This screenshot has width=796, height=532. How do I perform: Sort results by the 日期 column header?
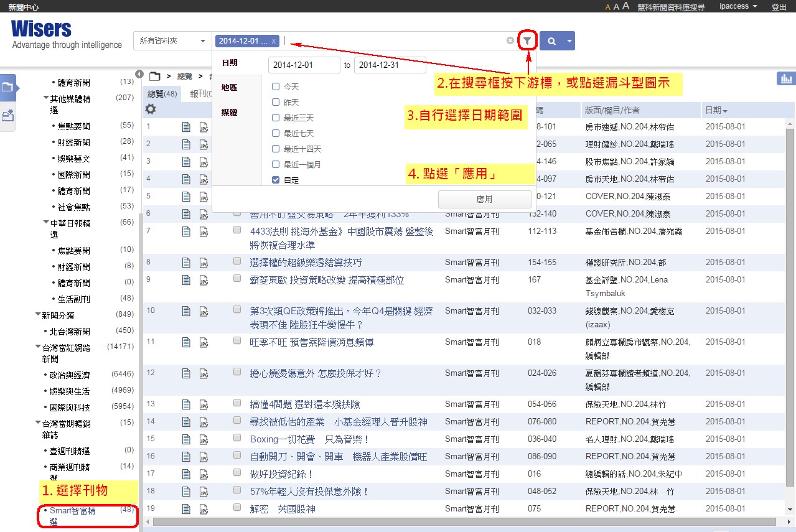point(716,110)
